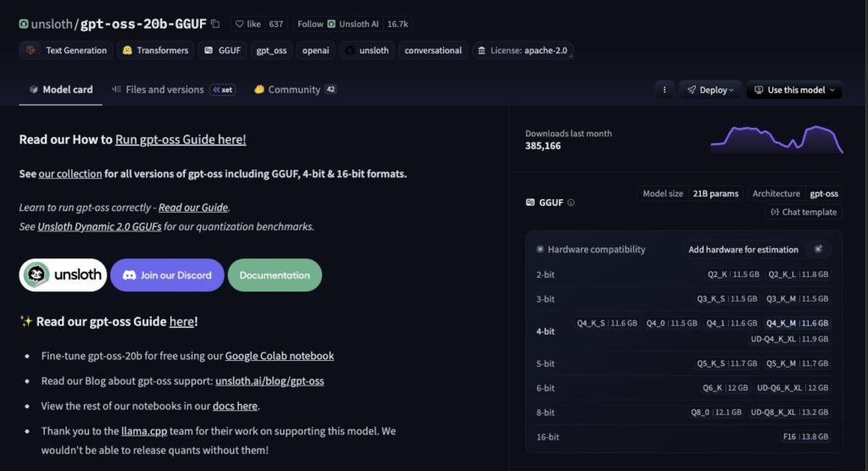Open the Use this model dropdown
The height and width of the screenshot is (471, 868).
click(x=794, y=90)
